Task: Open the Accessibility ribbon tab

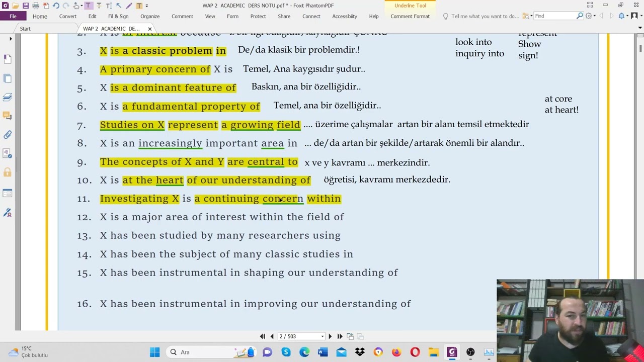Action: coord(345,16)
